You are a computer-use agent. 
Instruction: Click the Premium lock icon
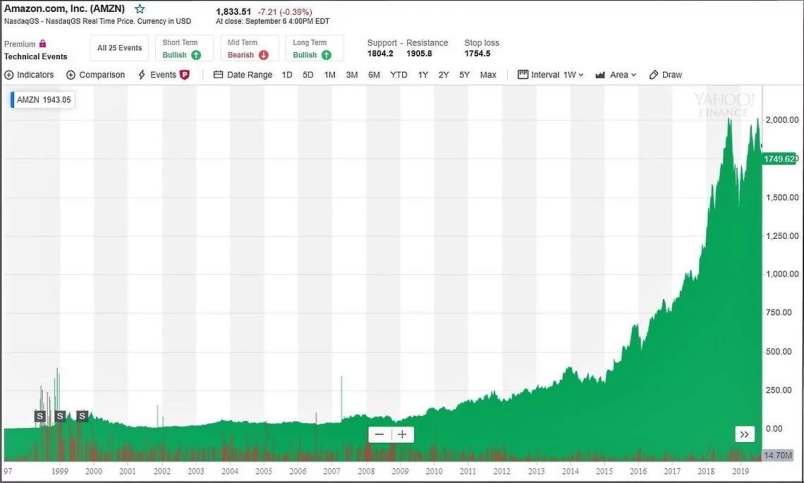point(43,44)
